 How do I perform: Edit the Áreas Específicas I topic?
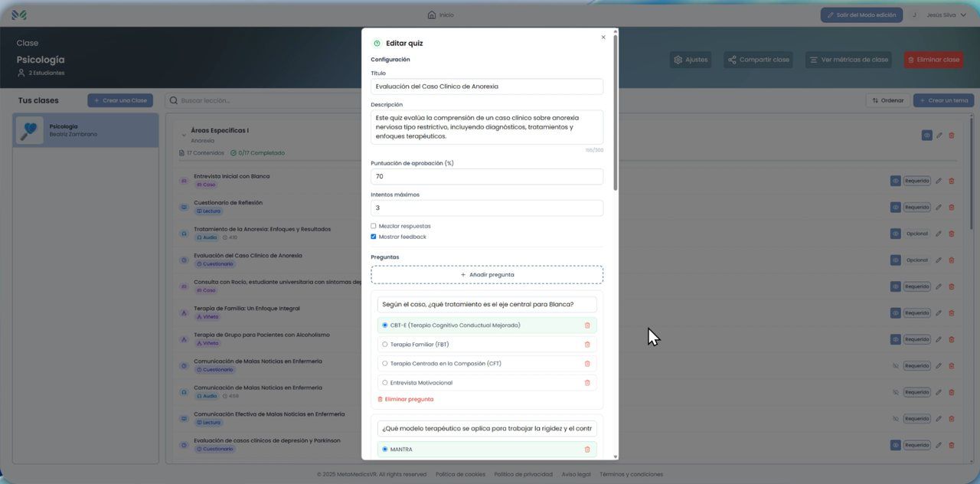939,136
